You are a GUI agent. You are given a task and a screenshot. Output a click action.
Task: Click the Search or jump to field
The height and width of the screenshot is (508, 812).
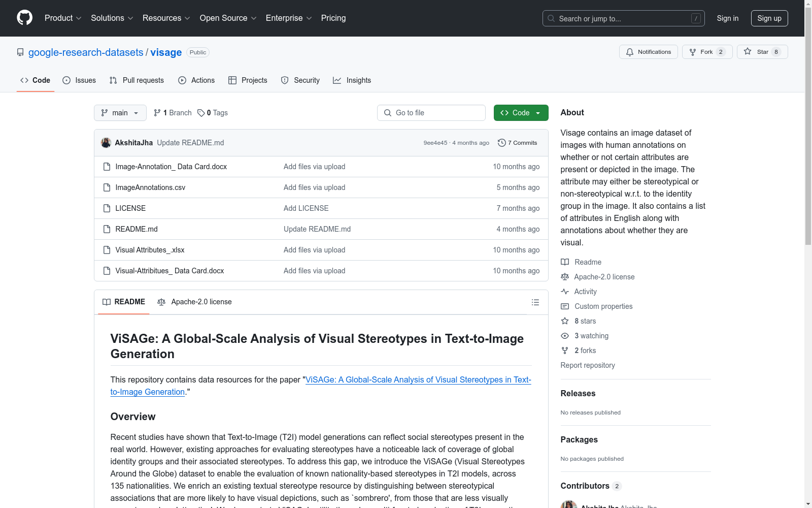pyautogui.click(x=624, y=18)
